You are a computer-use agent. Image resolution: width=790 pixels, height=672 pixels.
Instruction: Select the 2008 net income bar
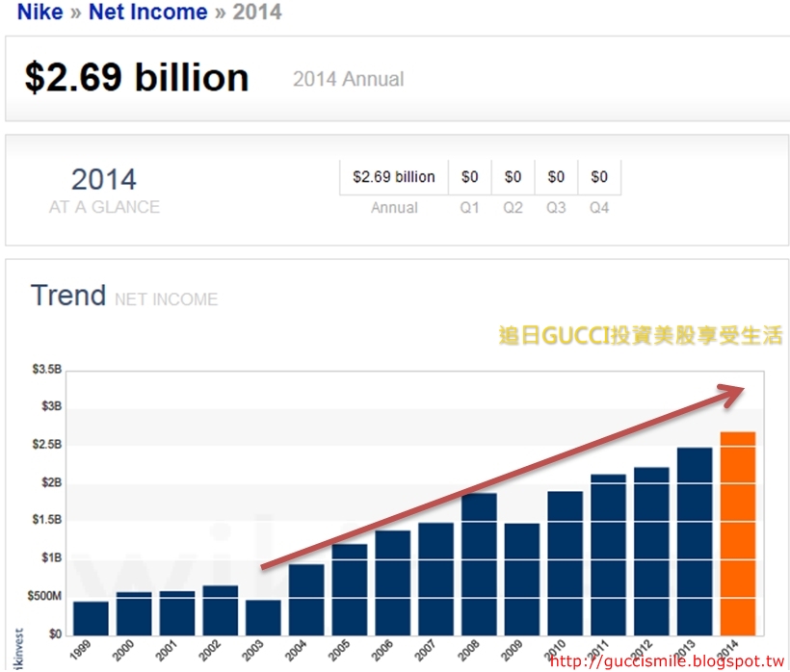[479, 564]
